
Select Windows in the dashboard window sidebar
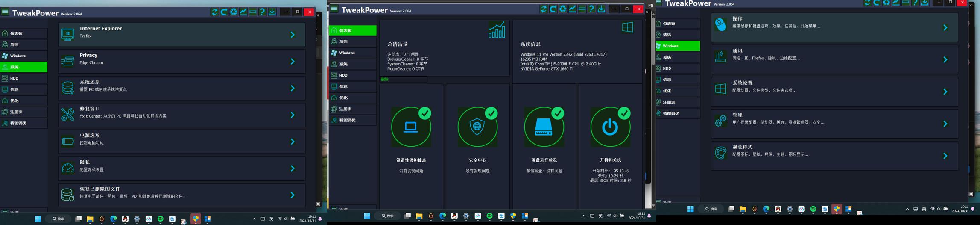[353, 53]
